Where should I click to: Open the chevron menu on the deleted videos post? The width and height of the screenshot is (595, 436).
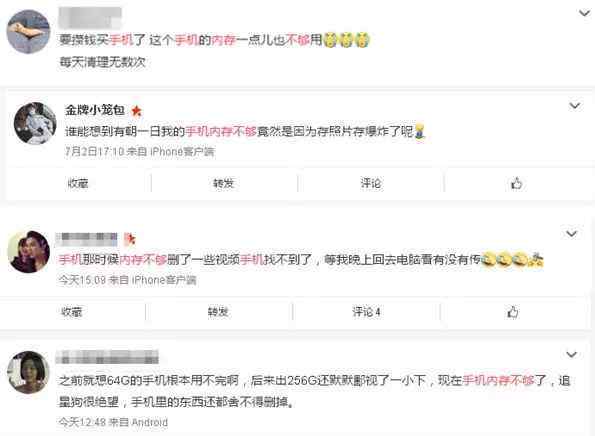click(x=571, y=234)
